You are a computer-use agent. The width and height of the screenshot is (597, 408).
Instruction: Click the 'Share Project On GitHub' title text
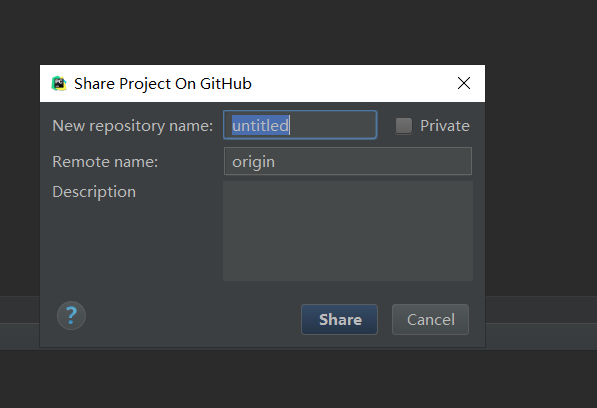click(x=163, y=84)
